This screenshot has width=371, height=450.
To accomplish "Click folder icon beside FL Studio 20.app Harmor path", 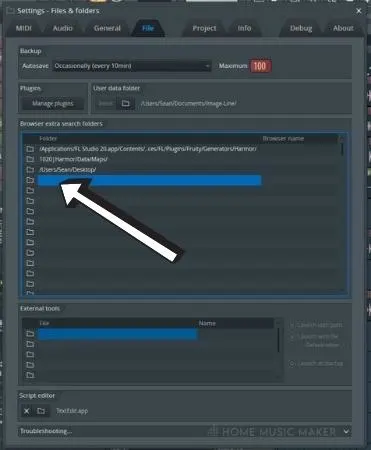I will pos(30,149).
